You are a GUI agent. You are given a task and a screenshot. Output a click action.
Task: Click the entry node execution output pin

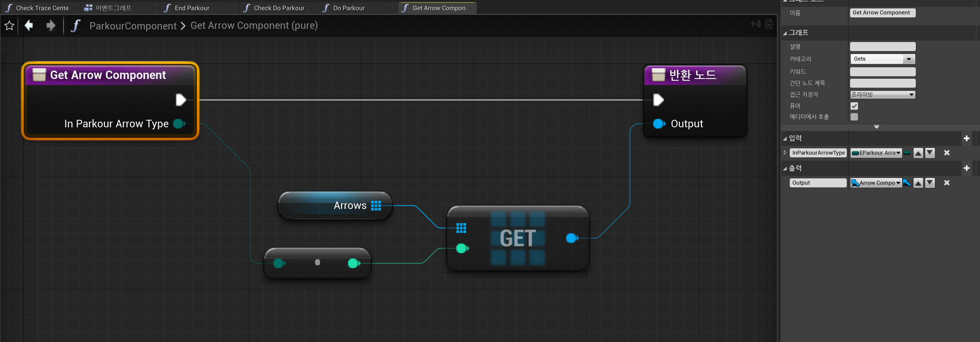pyautogui.click(x=181, y=100)
